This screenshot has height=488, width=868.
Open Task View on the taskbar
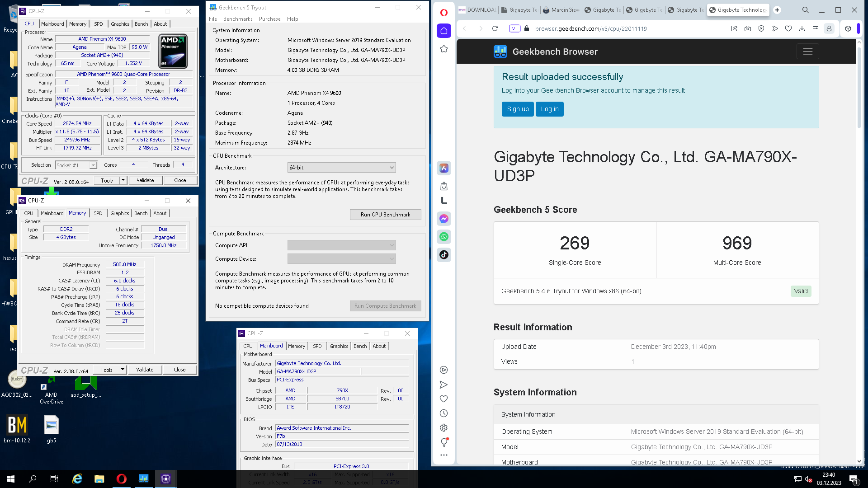point(54,479)
